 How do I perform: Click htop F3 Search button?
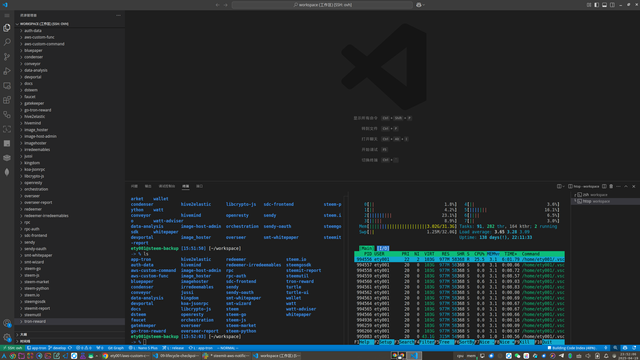[x=404, y=342]
